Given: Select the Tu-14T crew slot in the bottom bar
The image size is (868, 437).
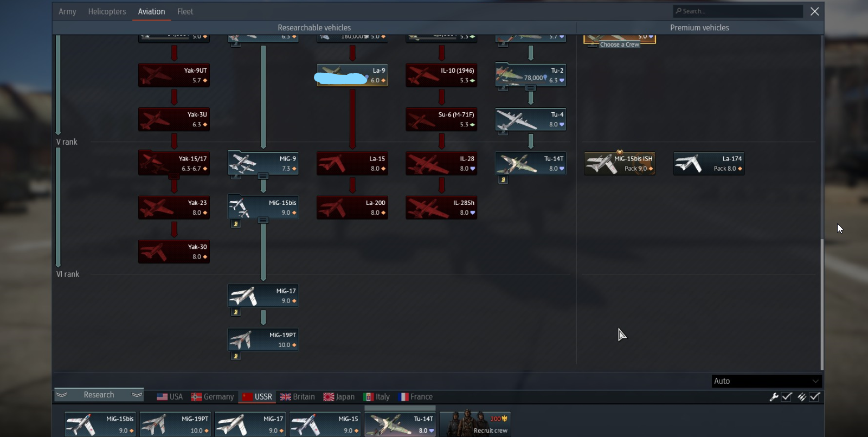Looking at the screenshot, I should click(x=400, y=424).
